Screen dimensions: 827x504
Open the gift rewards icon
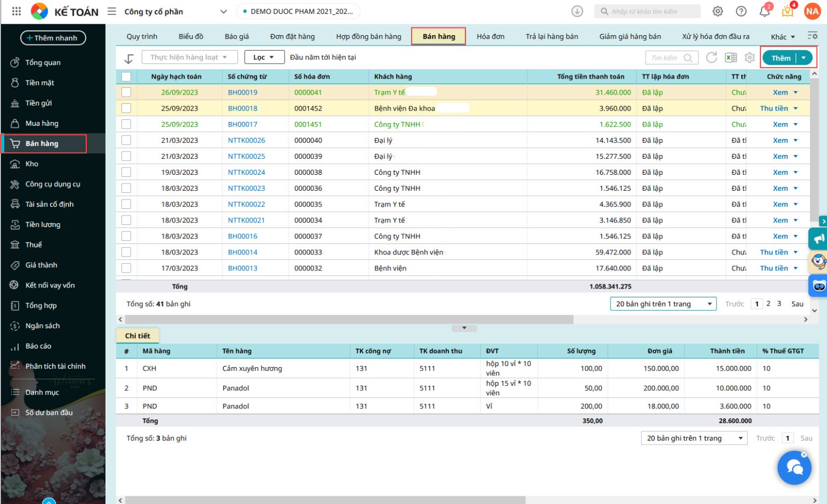point(788,10)
